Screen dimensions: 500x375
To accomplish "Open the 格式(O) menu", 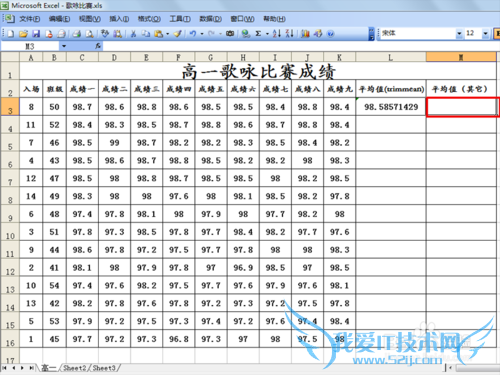I will point(149,19).
